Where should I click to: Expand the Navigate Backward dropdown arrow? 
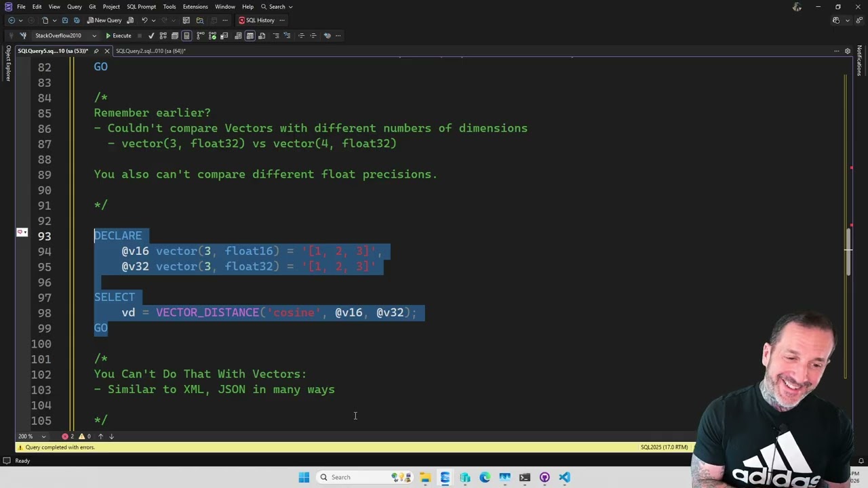(20, 20)
